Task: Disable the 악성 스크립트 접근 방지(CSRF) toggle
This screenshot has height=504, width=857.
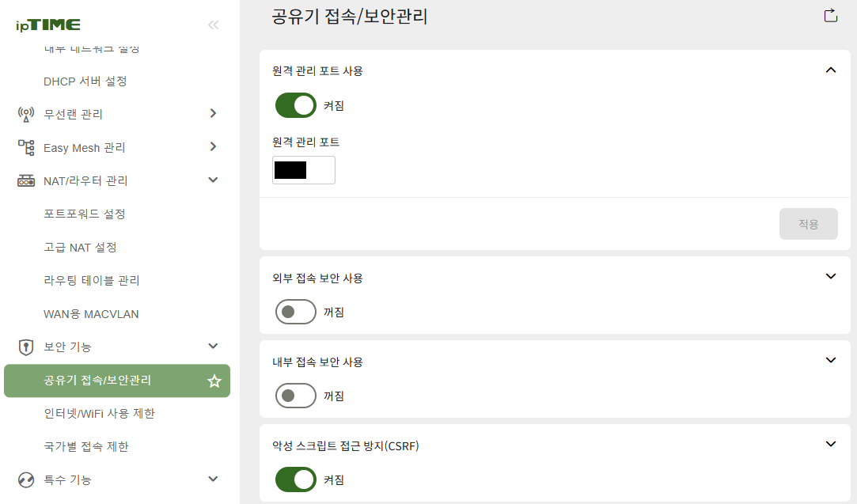Action: (x=295, y=479)
